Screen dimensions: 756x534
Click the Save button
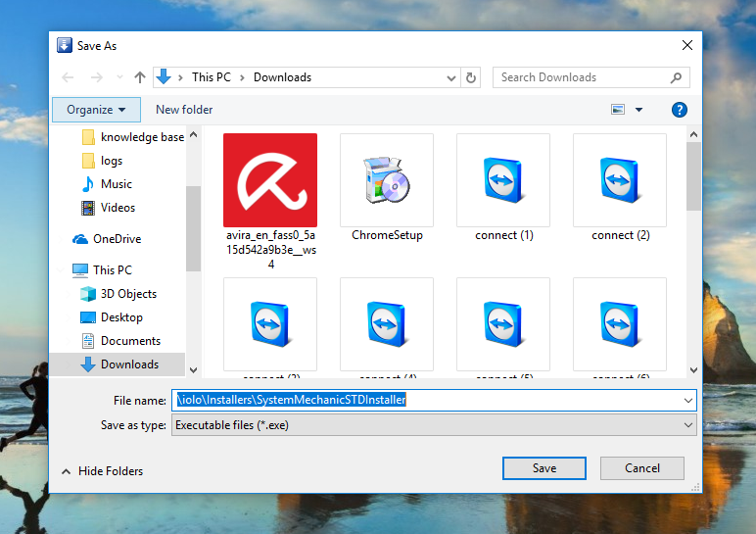pyautogui.click(x=544, y=468)
